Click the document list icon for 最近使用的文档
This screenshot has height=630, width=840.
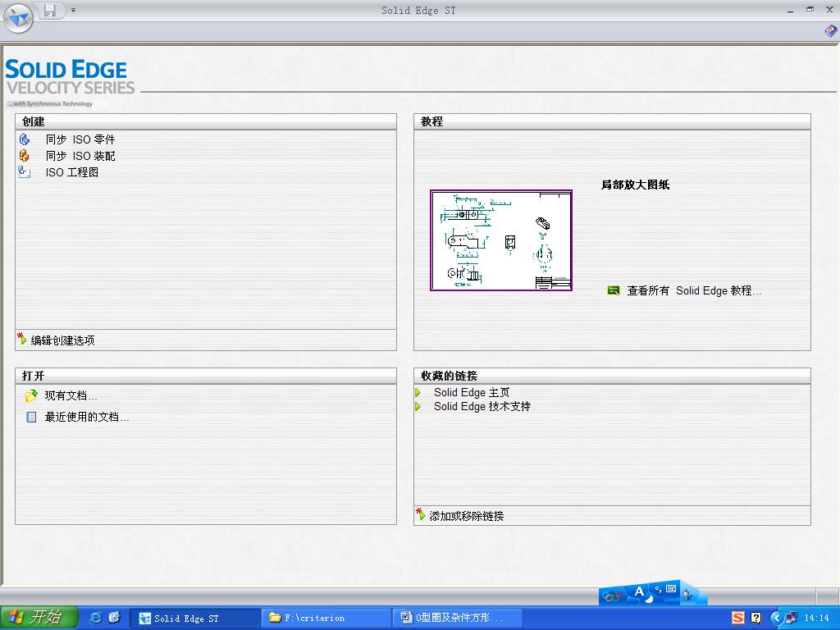click(31, 417)
